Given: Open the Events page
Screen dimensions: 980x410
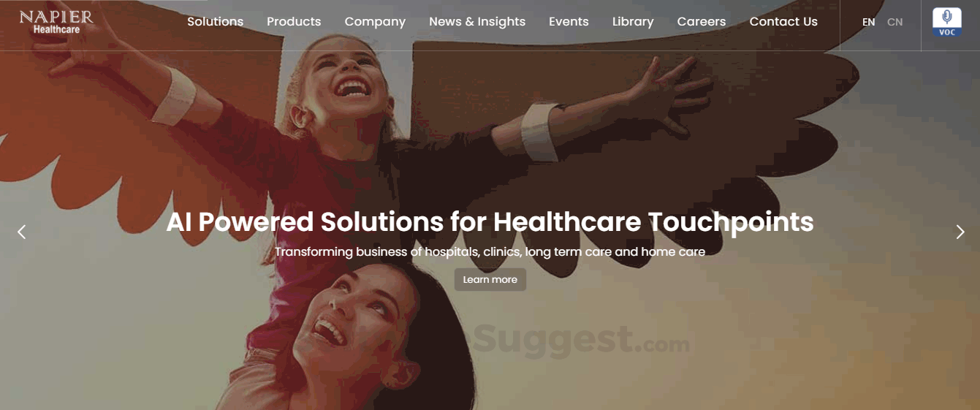Looking at the screenshot, I should click(569, 22).
